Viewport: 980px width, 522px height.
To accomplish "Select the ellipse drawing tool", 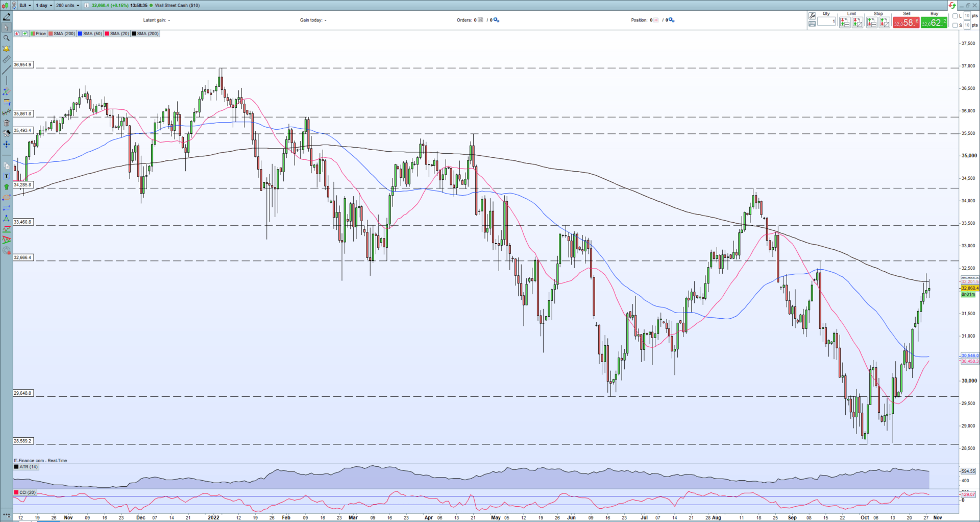I will coord(7,197).
